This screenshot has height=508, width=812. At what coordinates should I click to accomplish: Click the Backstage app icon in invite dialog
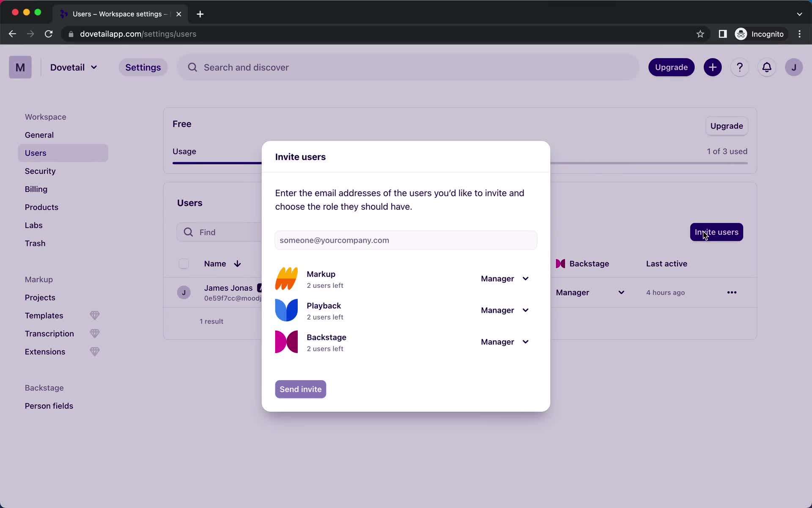286,342
